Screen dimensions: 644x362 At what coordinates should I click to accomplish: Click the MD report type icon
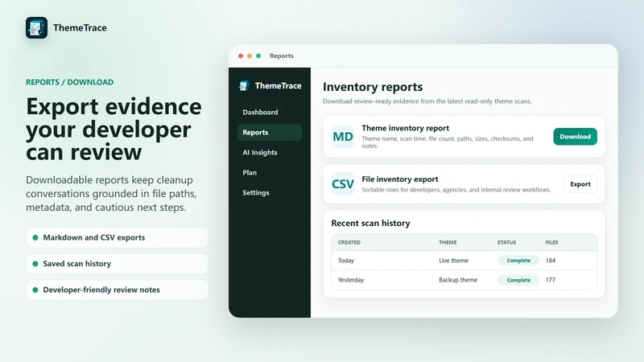[x=343, y=136]
